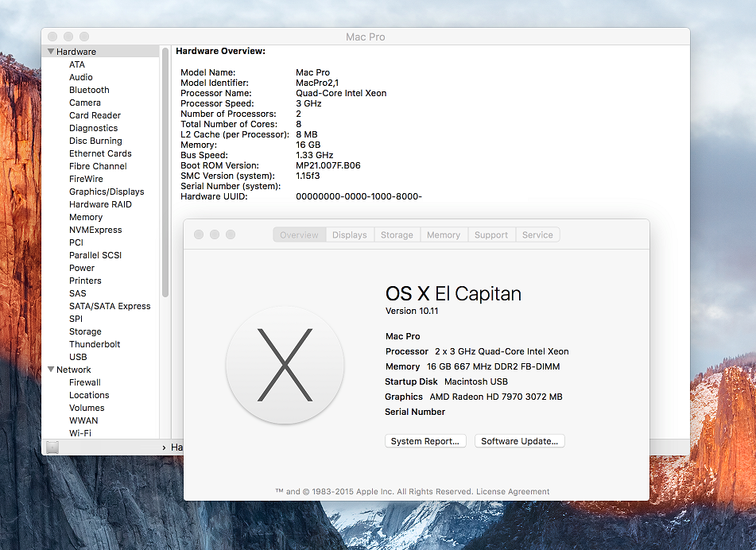
Task: Click the Bus Speed value 1.33 GHz
Action: point(314,155)
